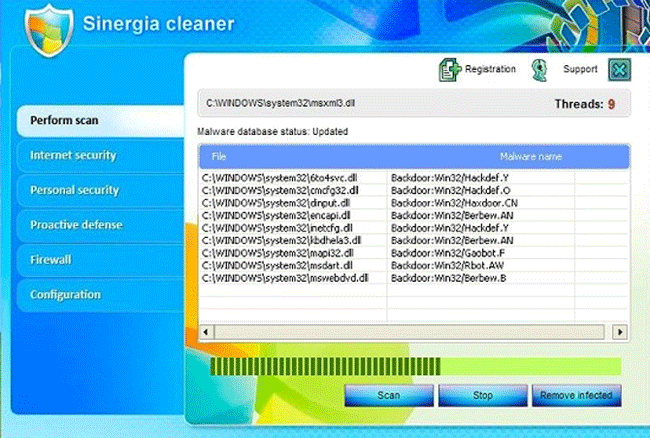Select the 6to4svc.dll row
The height and width of the screenshot is (438, 650).
pyautogui.click(x=291, y=179)
